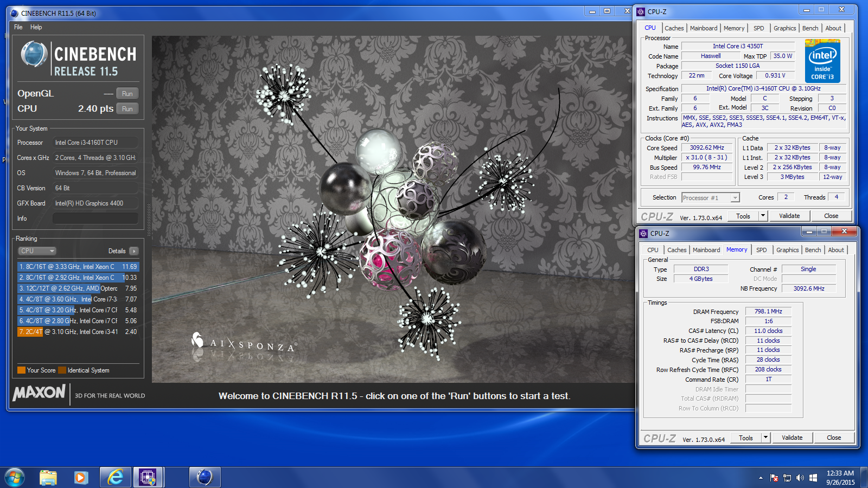Click the network tray icon

pos(787,478)
